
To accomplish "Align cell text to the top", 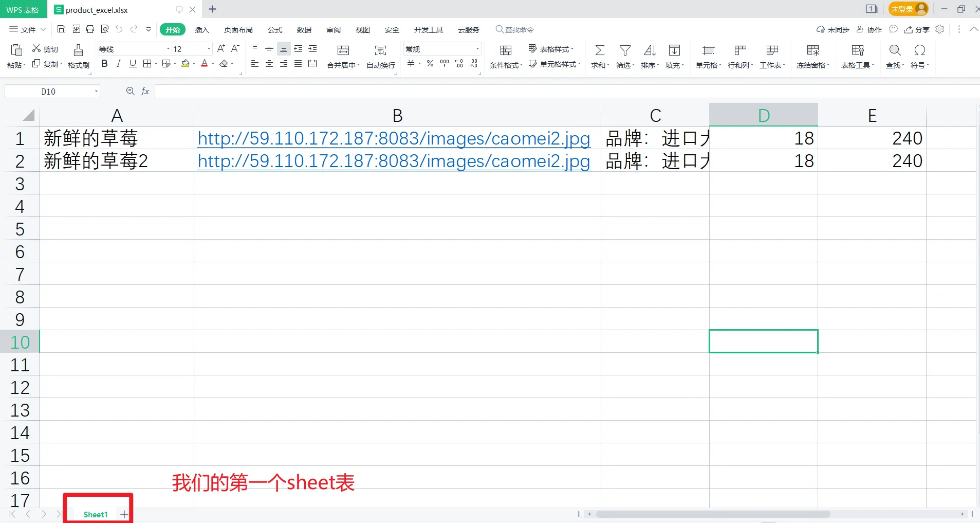I will pos(255,48).
